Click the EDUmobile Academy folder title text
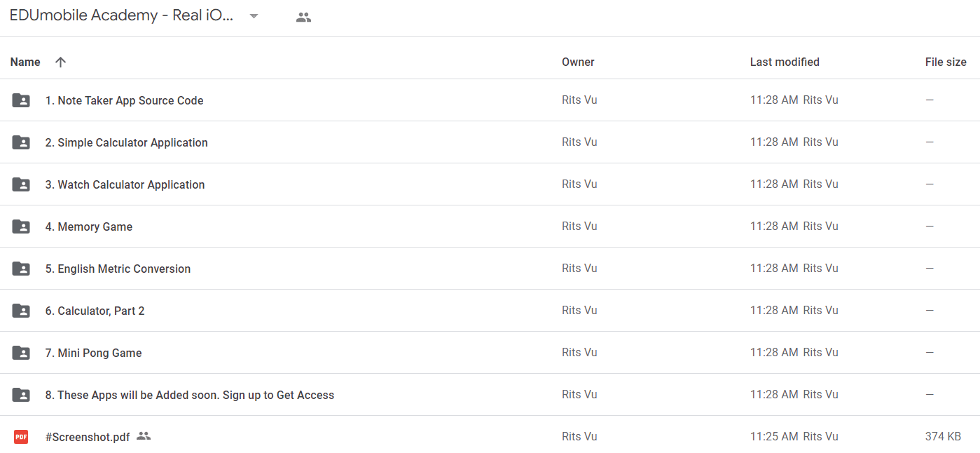The height and width of the screenshot is (453, 980). point(121,16)
